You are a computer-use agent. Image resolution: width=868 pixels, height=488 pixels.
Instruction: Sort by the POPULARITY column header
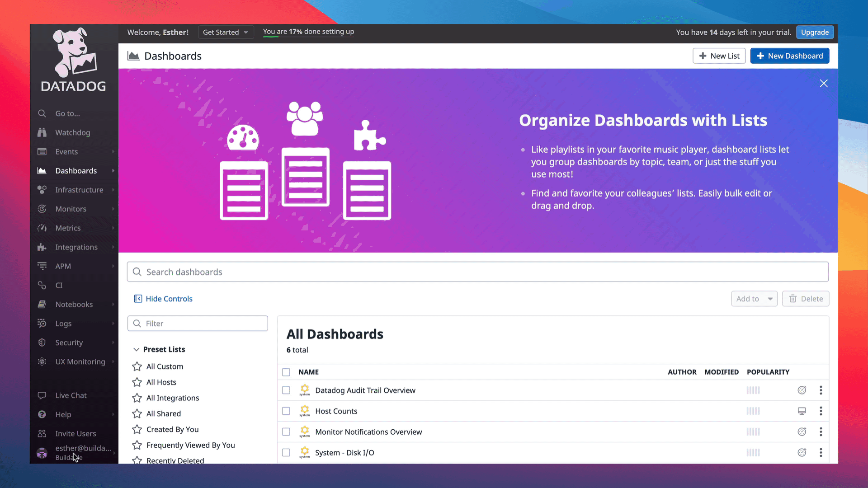pyautogui.click(x=768, y=372)
